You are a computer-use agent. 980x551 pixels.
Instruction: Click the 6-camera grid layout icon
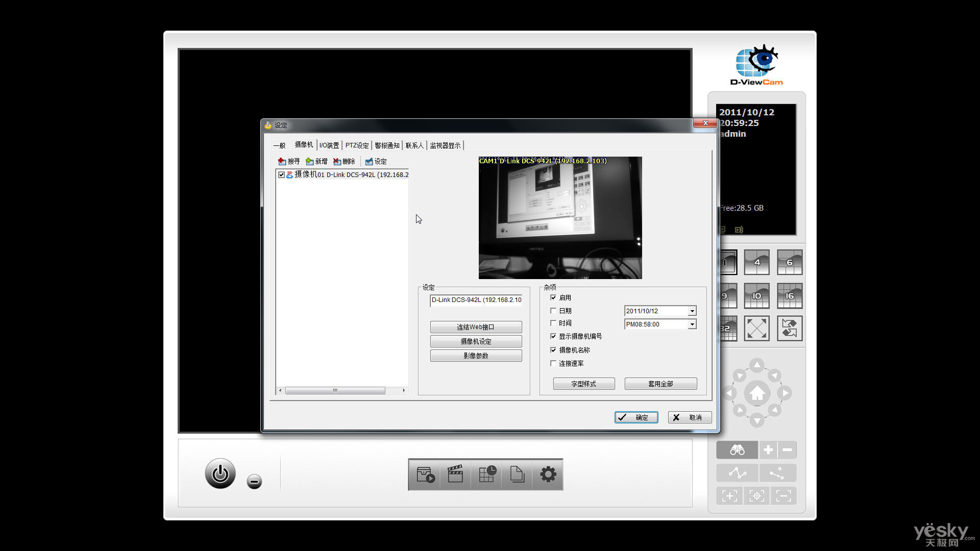click(788, 262)
